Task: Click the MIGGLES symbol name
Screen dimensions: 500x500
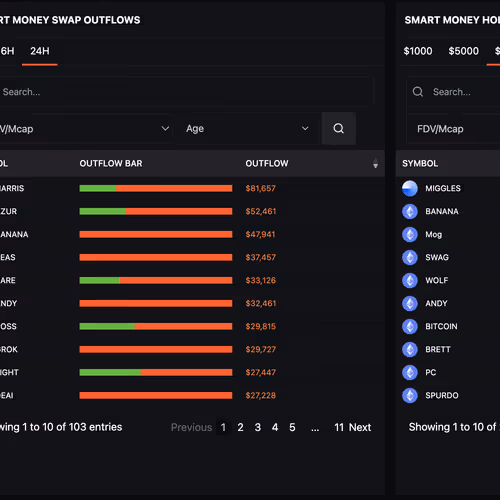Action: point(443,188)
